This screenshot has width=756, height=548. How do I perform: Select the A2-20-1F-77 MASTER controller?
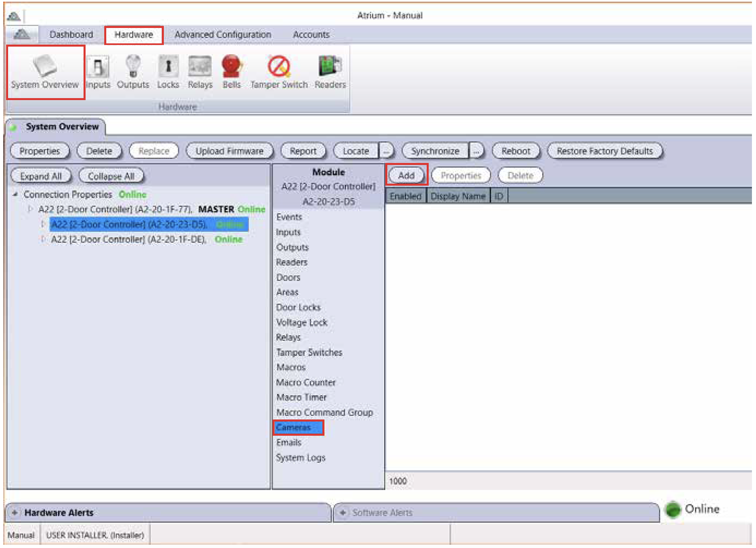click(x=152, y=209)
